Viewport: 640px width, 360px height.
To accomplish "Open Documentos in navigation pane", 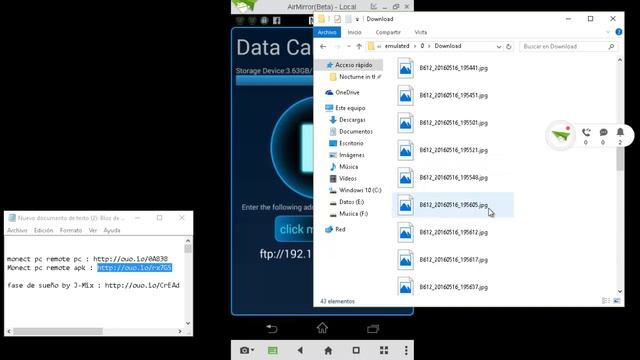I will 356,131.
